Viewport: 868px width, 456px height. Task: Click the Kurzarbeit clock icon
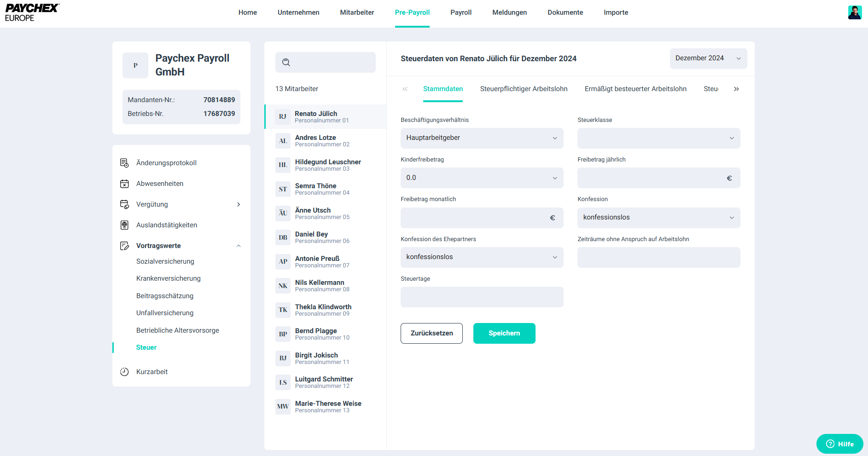pos(124,372)
